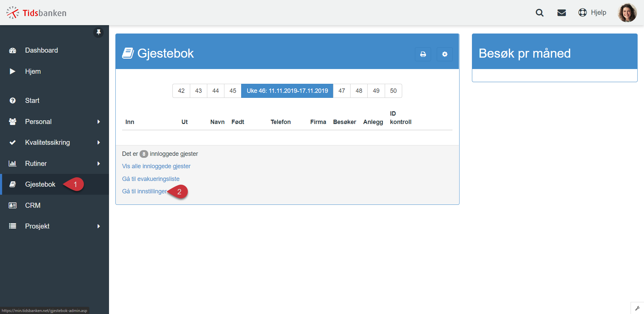Screen dimensions: 644x314
Task: Click the Hjelp lifebuoy icon
Action: [583, 12]
